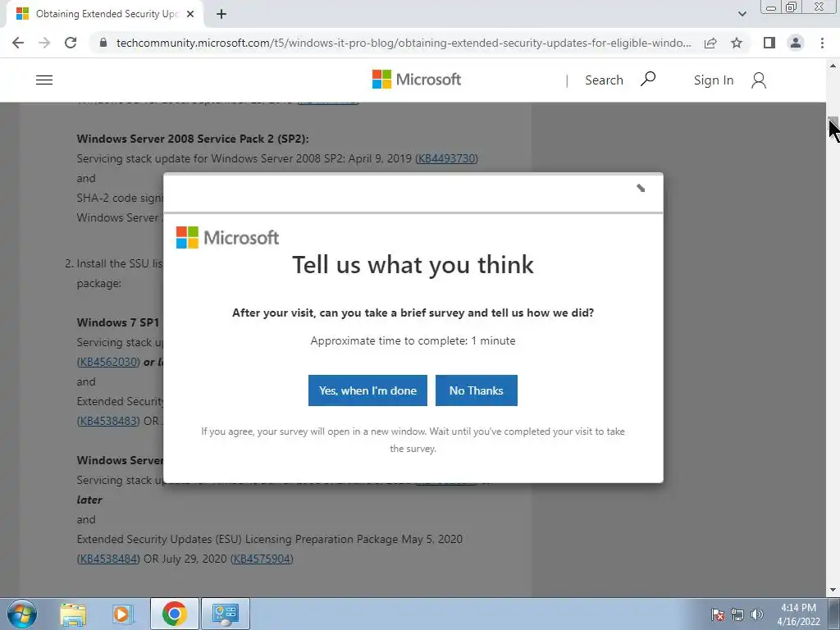Open the KB4575904 link

(x=262, y=559)
